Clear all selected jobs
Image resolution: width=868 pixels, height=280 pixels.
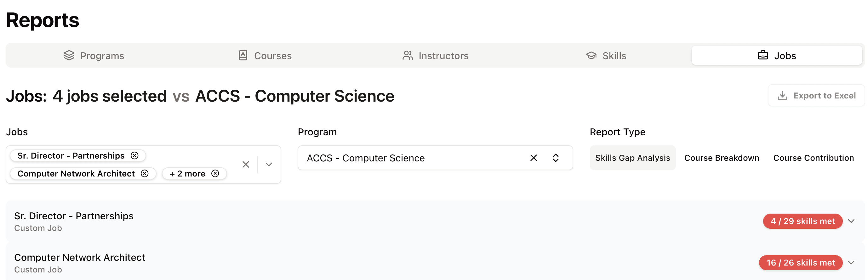(246, 164)
